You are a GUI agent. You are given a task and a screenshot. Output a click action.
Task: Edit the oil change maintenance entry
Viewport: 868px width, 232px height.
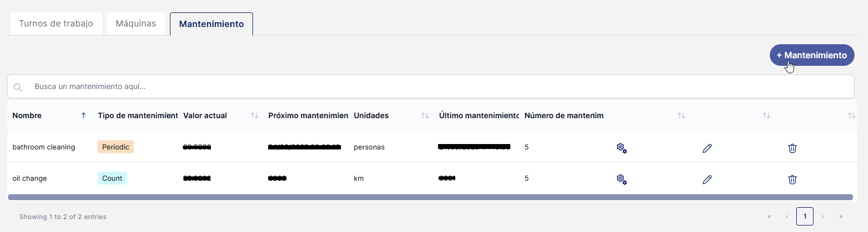(707, 179)
